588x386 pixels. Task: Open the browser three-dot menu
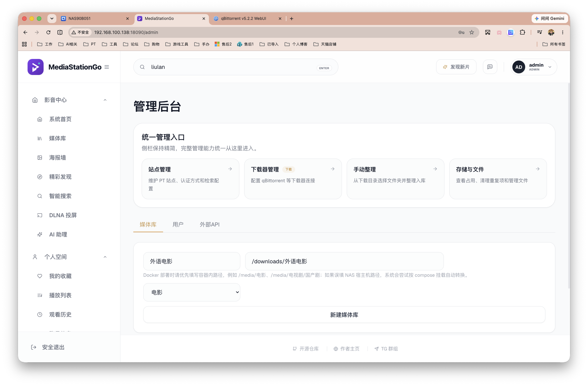pyautogui.click(x=563, y=32)
